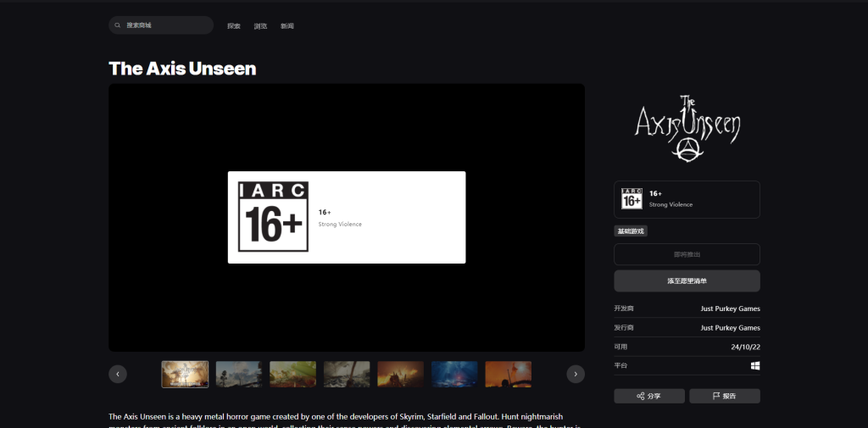
Task: Click the 即将推出 (Coming Soon) button
Action: pos(687,254)
